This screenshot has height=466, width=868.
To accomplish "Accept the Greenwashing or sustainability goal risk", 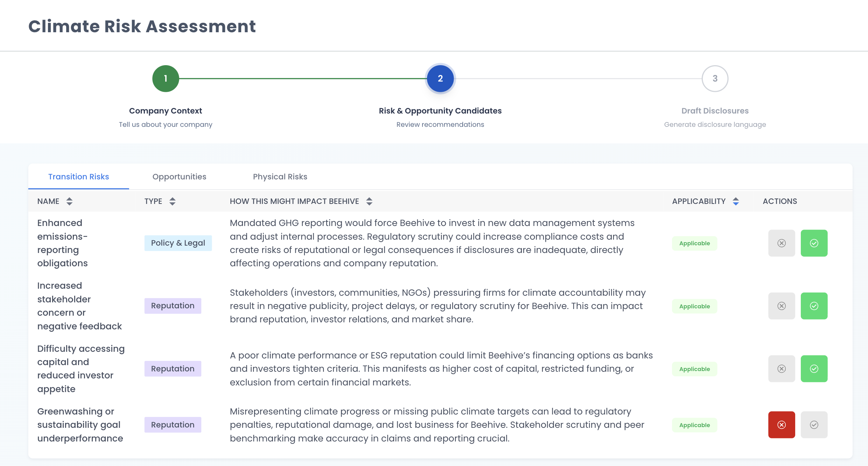I will tap(814, 425).
